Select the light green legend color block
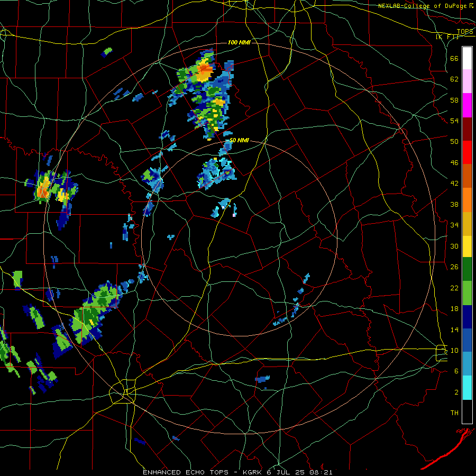Viewport: 476px width, 476px height. pos(467,293)
